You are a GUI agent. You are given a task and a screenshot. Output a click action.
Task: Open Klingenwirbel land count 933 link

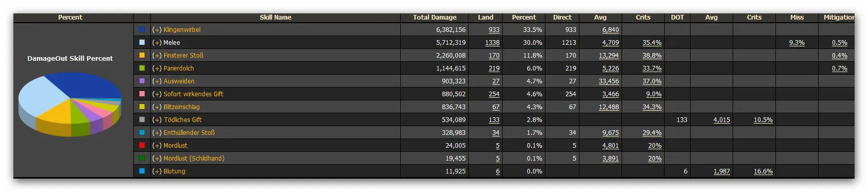(x=494, y=30)
